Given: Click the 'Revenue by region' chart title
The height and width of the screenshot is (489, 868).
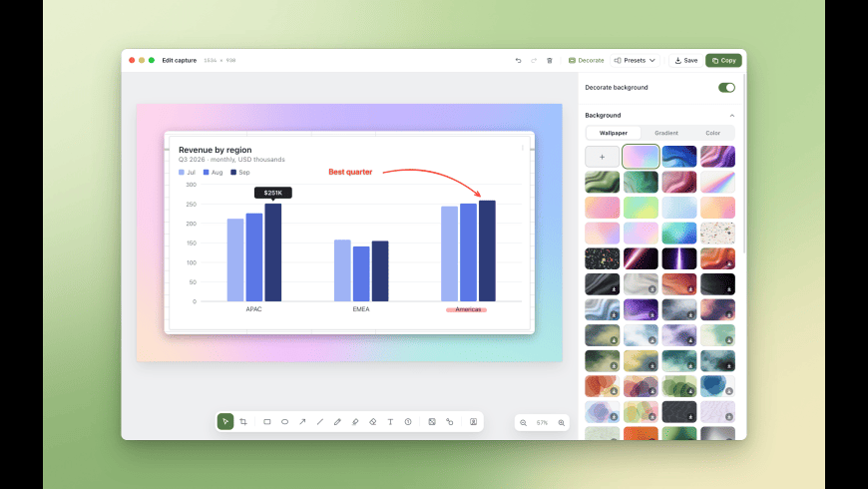Looking at the screenshot, I should 215,150.
